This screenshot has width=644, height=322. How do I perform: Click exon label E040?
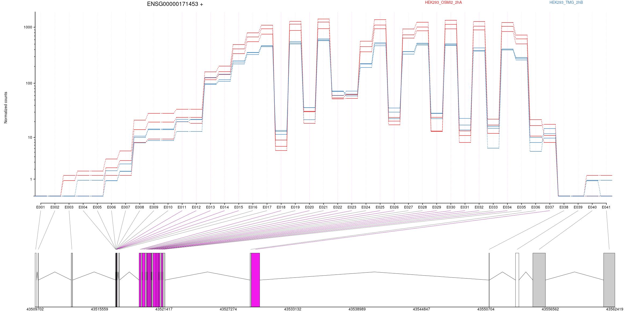[592, 207]
